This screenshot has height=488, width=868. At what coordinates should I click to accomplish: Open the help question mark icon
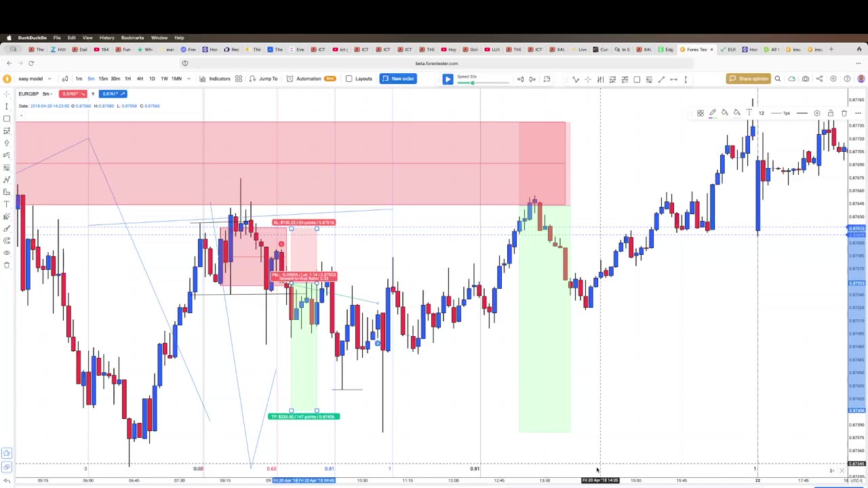coord(847,79)
